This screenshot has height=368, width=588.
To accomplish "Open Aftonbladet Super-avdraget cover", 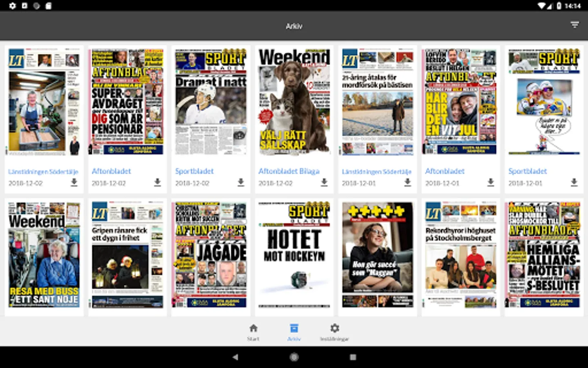I will [127, 102].
